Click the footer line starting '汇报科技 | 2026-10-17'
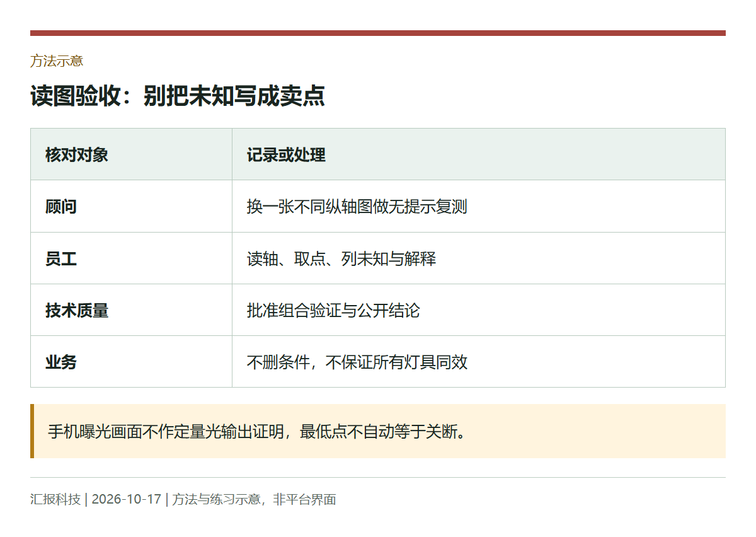 click(183, 499)
